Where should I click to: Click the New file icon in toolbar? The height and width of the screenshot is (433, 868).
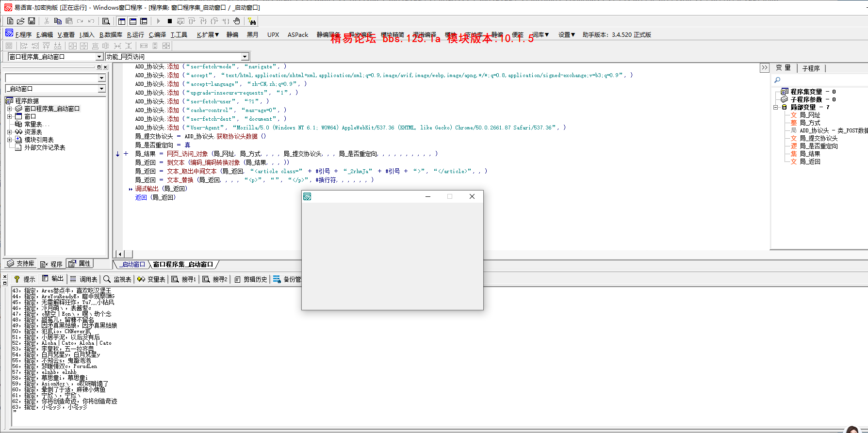[10, 21]
